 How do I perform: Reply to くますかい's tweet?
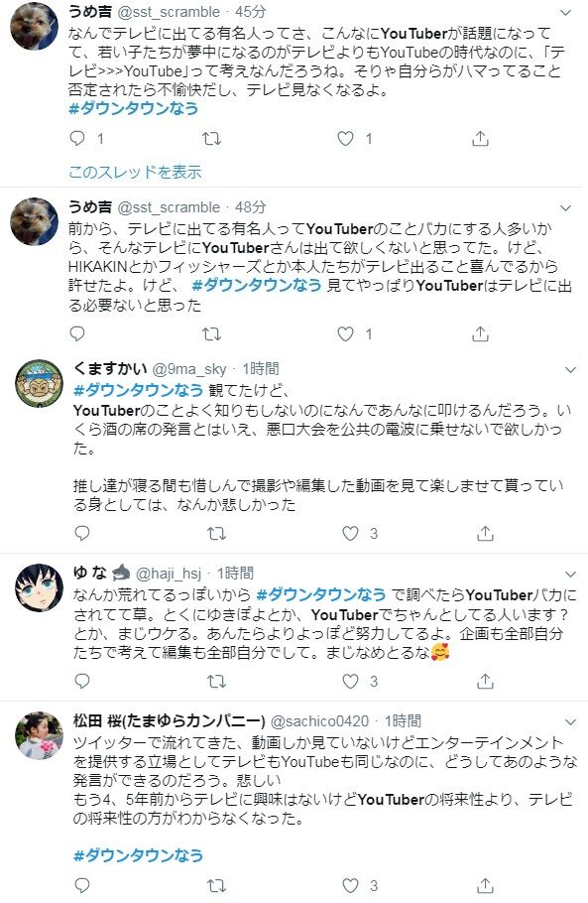coord(82,534)
